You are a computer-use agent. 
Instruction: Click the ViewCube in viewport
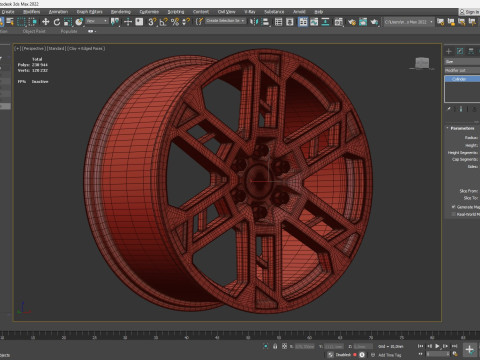click(x=422, y=63)
